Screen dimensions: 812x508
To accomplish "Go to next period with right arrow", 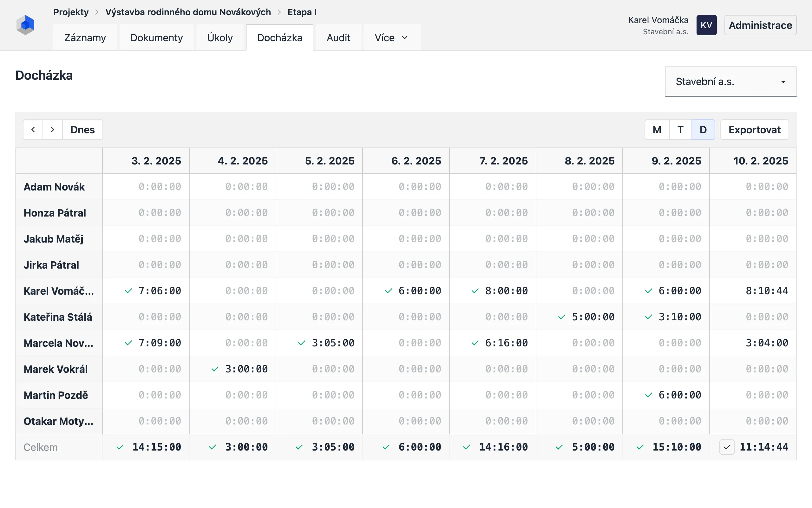I will tap(52, 130).
